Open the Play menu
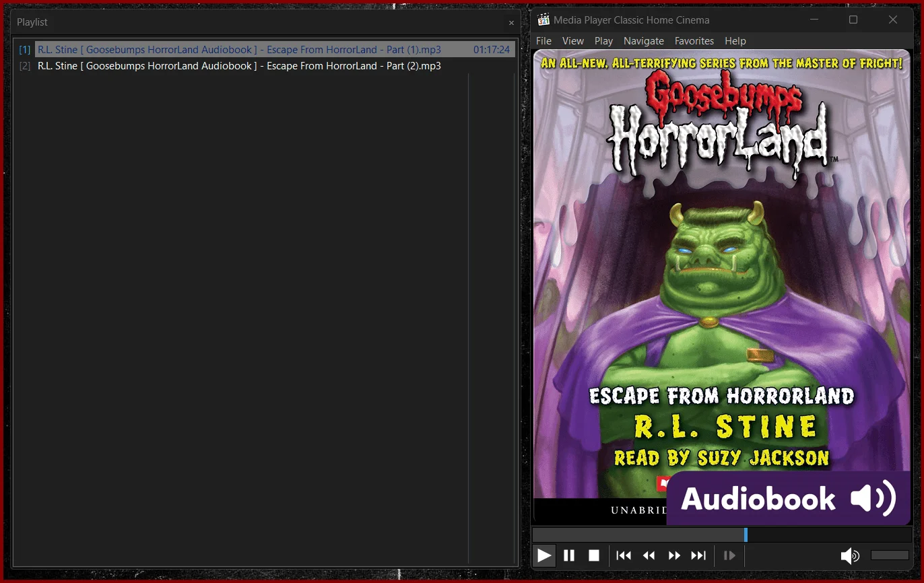The image size is (924, 583). [x=603, y=41]
